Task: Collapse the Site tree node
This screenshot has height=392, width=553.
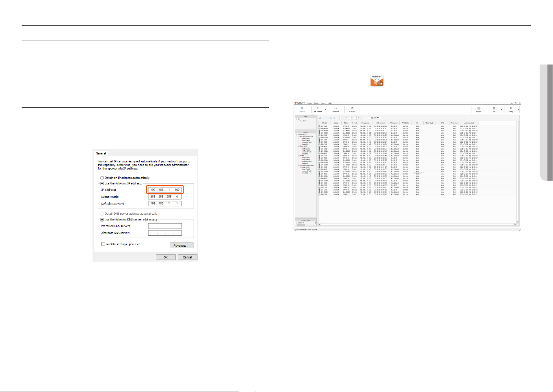Action: 297,119
